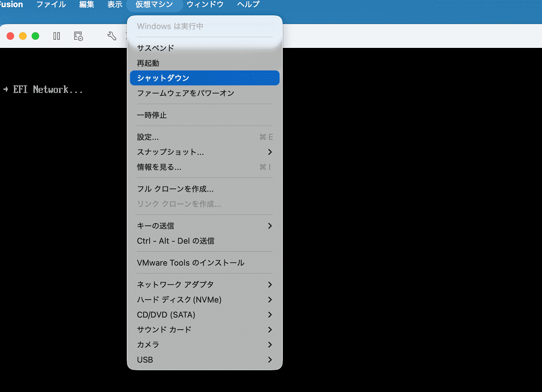Open the wrench settings icon in the toolbar
This screenshot has height=392, width=542.
(112, 36)
